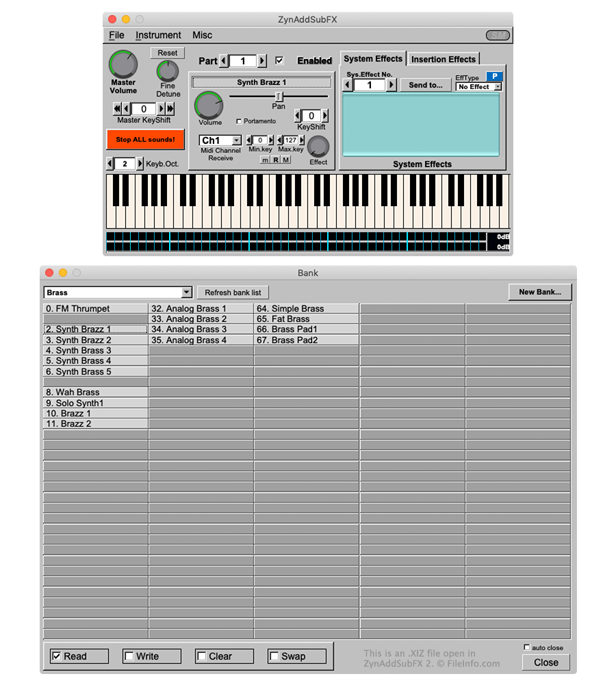
Task: Decrease the Keyb.Oct. value
Action: (x=110, y=164)
